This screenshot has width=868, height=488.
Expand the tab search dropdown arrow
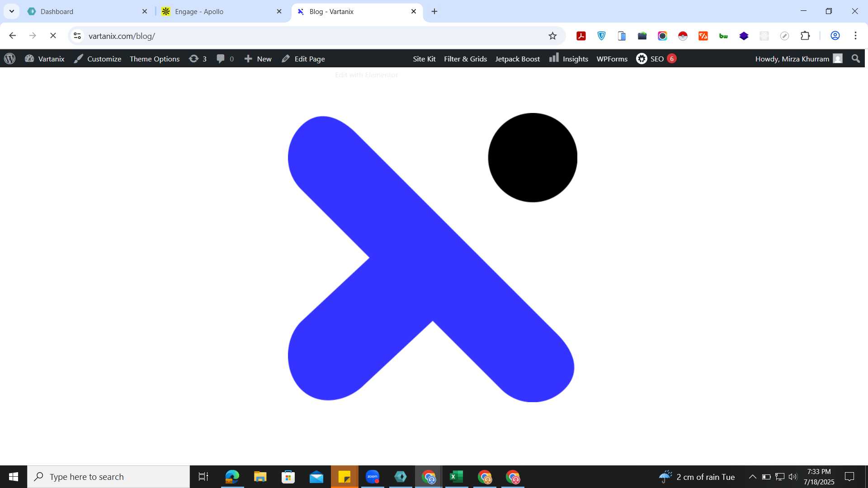click(12, 11)
